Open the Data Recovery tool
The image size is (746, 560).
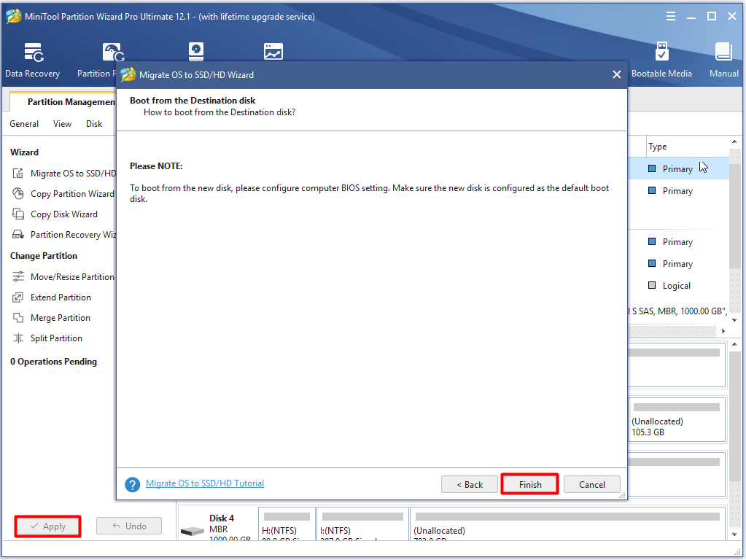[x=32, y=60]
